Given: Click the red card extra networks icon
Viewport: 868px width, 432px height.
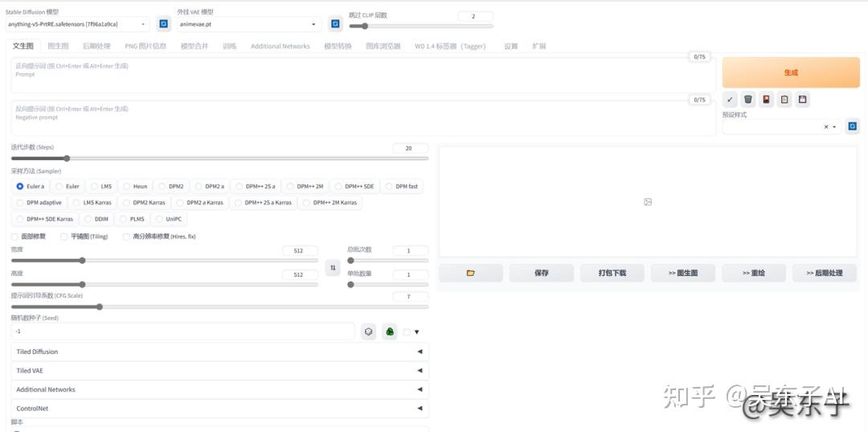Looking at the screenshot, I should [767, 100].
